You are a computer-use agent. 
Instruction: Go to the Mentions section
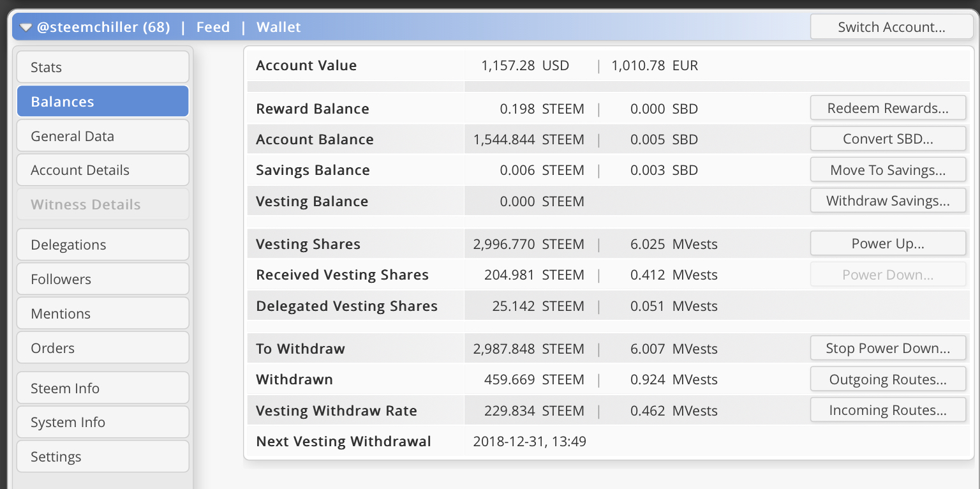[x=103, y=314]
